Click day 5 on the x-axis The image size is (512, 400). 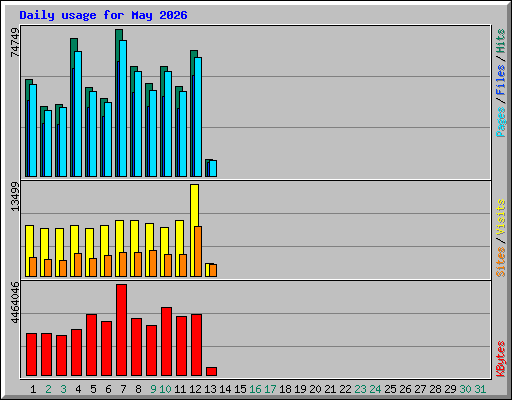coord(93,389)
